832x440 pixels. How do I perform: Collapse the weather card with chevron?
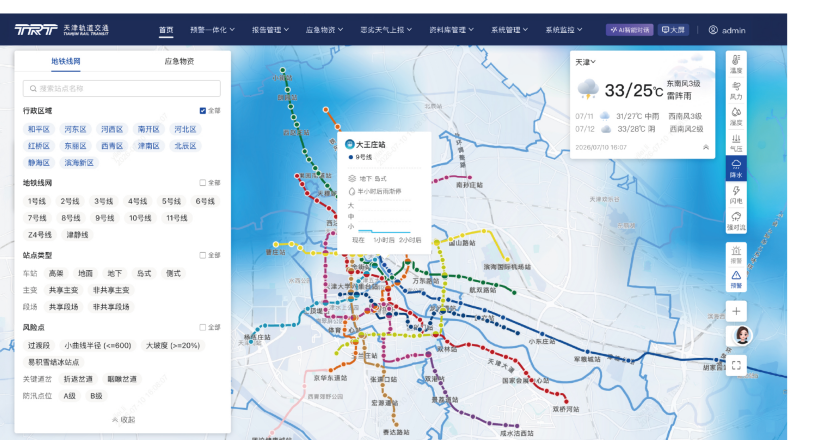point(706,148)
